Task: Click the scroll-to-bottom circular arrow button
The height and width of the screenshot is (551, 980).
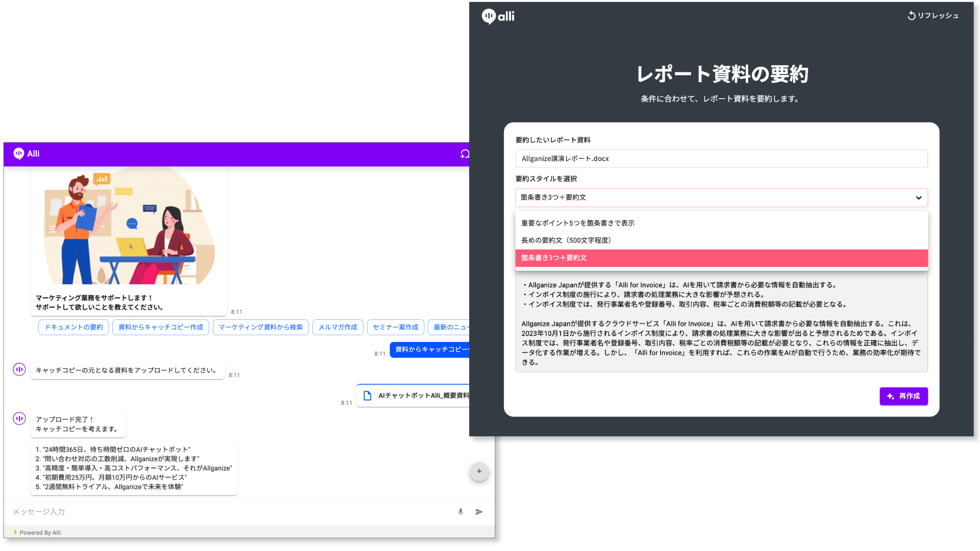Action: [479, 472]
